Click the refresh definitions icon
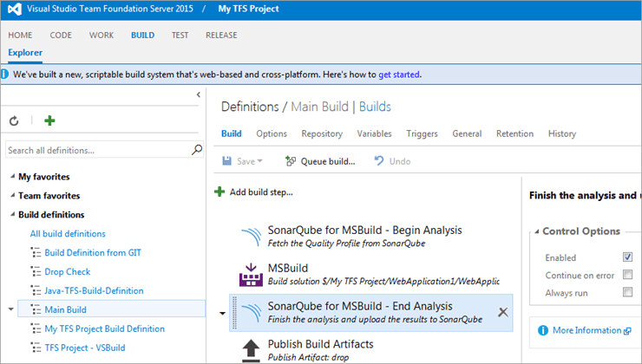This screenshot has height=364, width=642. [14, 121]
